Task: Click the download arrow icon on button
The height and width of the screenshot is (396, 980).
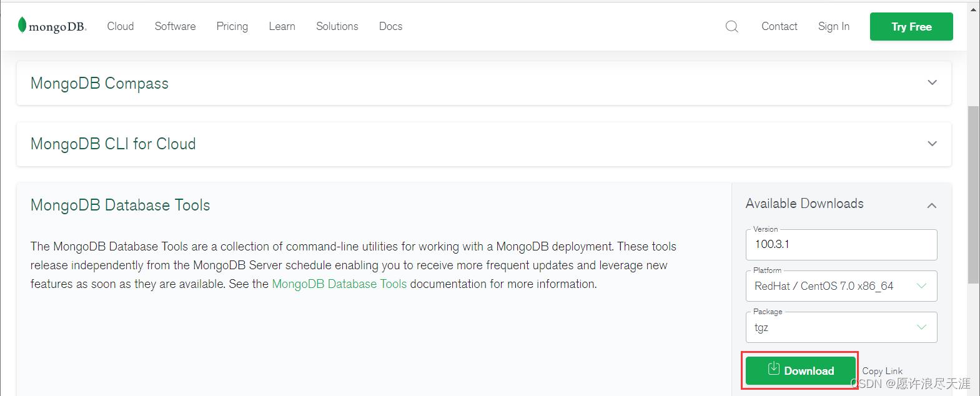Action: [773, 369]
